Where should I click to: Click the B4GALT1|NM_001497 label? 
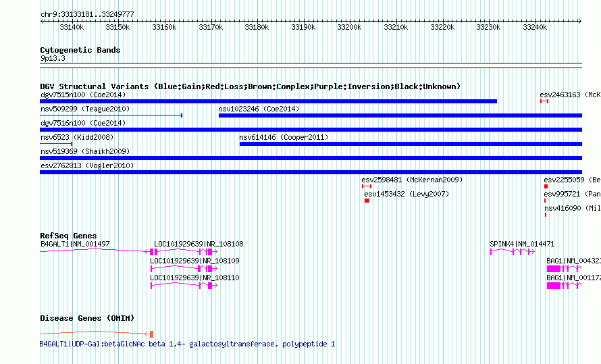(x=75, y=244)
